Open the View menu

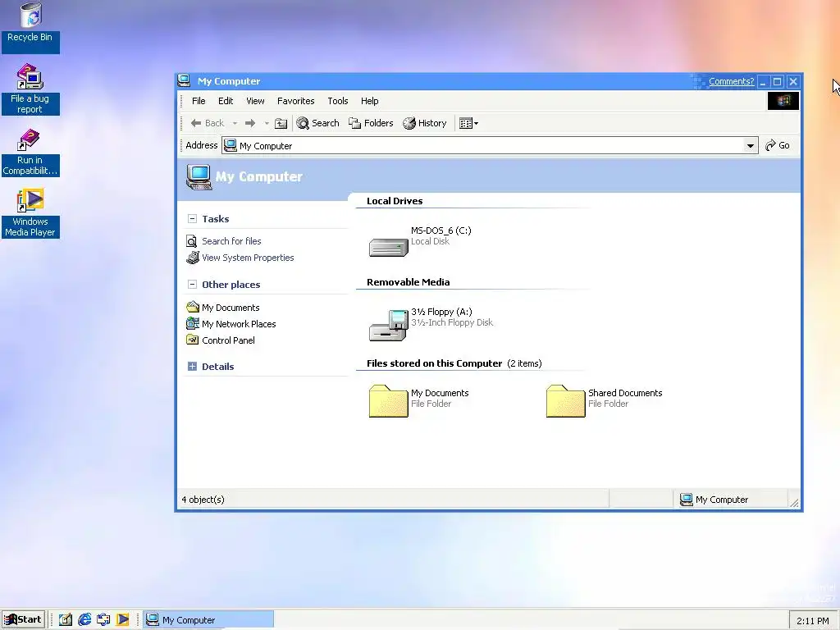pos(256,101)
